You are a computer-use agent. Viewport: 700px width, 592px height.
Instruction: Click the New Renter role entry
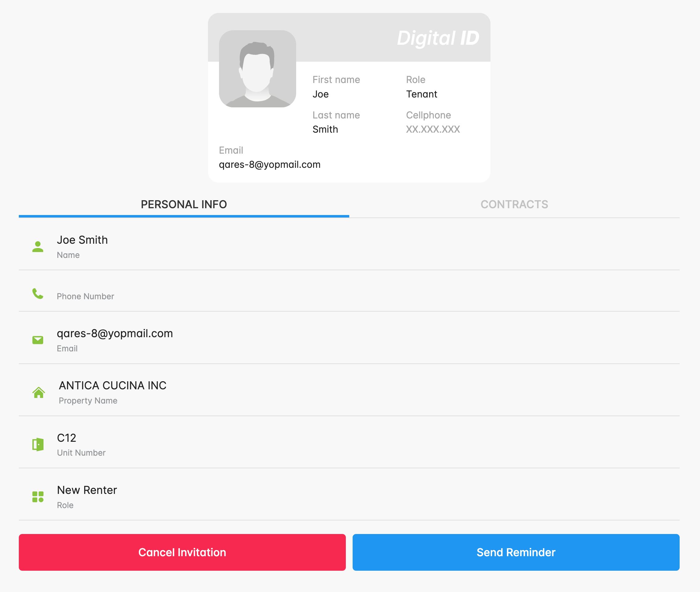pyautogui.click(x=87, y=490)
